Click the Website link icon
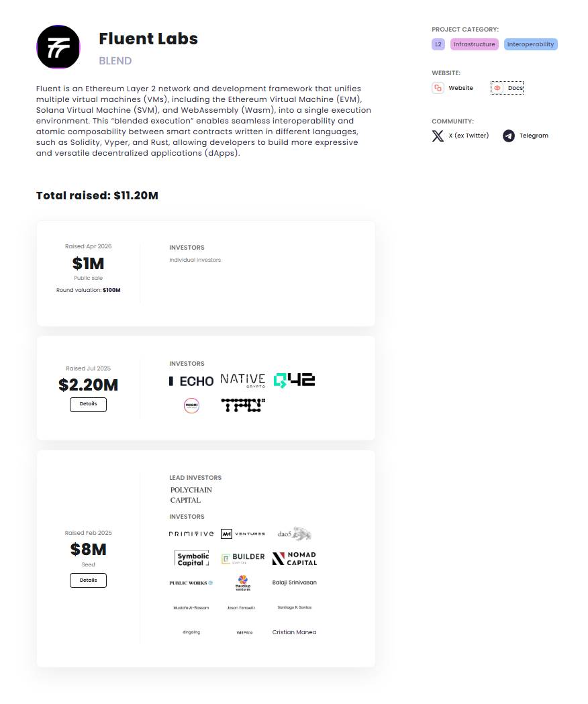This screenshot has width=588, height=704. click(x=438, y=88)
